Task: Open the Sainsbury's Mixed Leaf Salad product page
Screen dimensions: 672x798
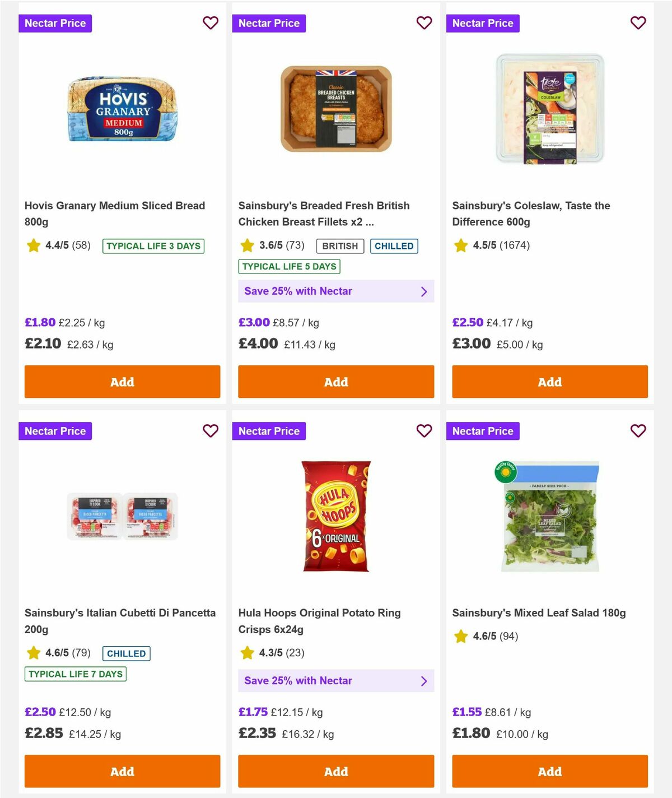Action: [x=539, y=613]
